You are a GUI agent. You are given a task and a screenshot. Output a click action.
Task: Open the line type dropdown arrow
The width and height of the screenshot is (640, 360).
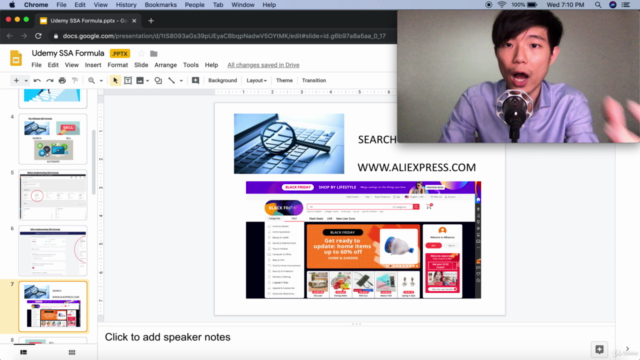click(181, 81)
